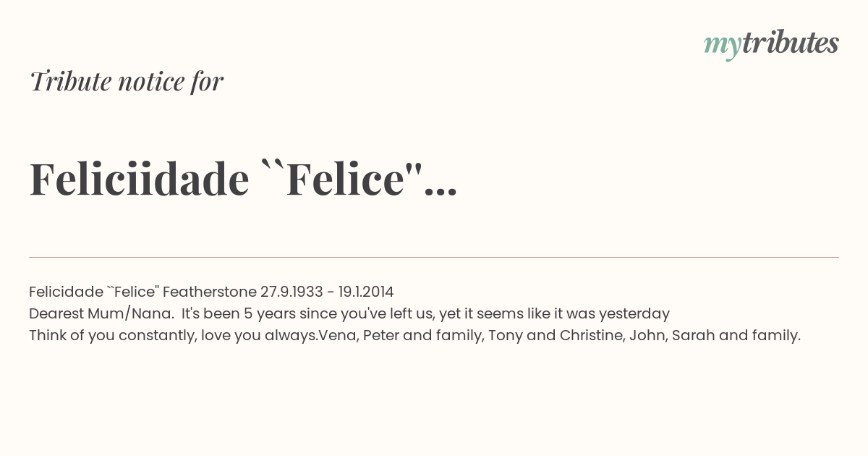This screenshot has width=868, height=456.
Task: Click the mytributes logo
Action: click(771, 43)
